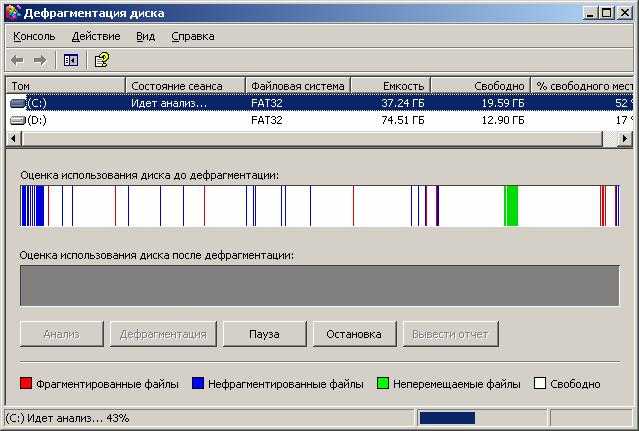This screenshot has width=639, height=431.
Task: Click the FAT32 cell in the D: row
Action: [267, 120]
